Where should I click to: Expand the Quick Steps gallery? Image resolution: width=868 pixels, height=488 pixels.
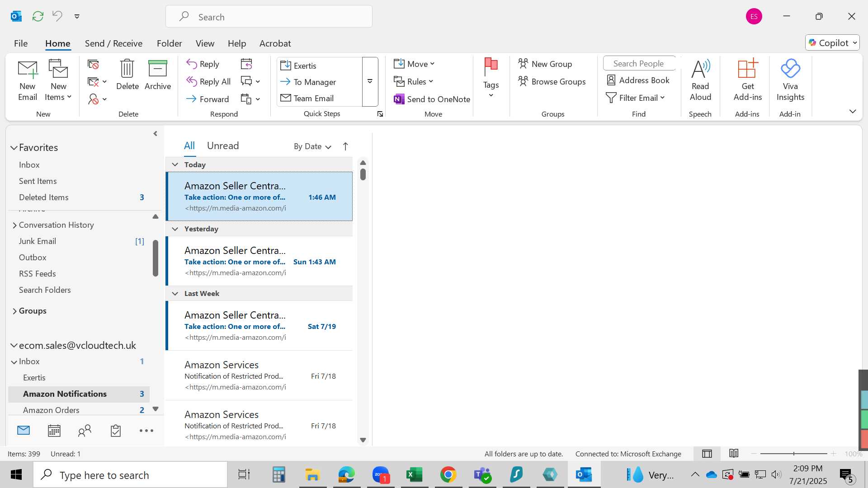370,81
